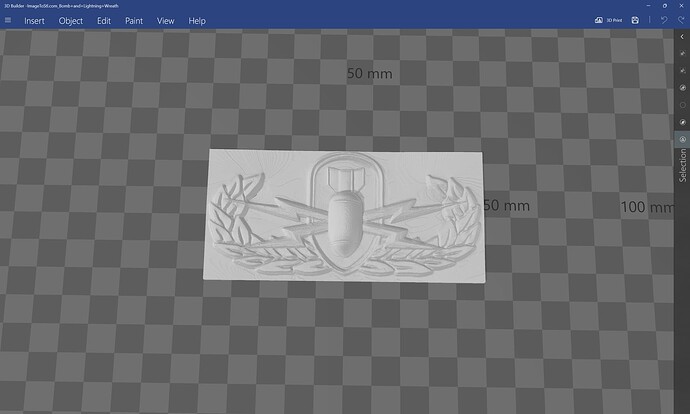Open the Object menu
This screenshot has width=690, height=414.
coord(71,20)
